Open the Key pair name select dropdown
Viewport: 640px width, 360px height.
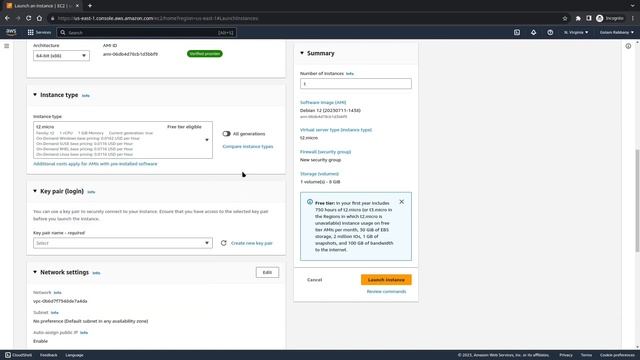tap(123, 243)
